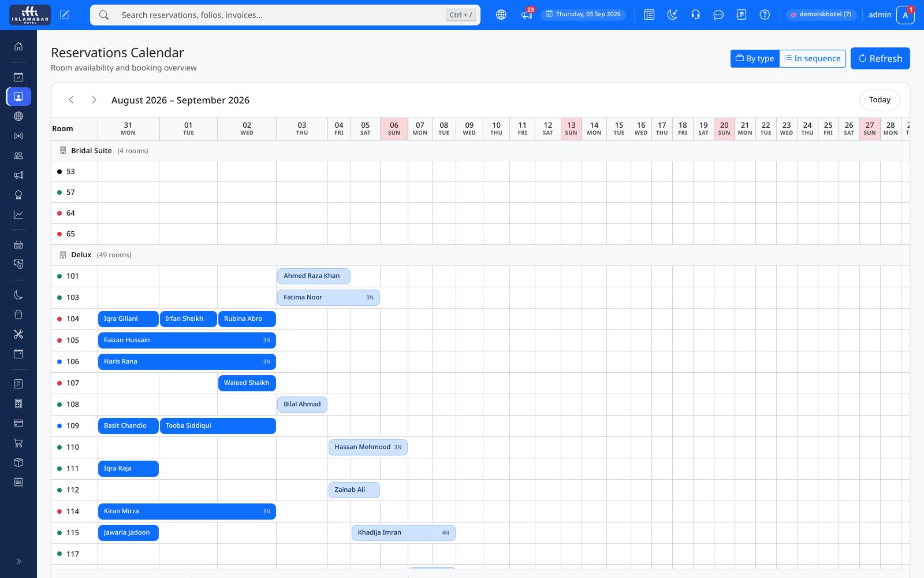The image size is (924, 578).
Task: Open the demoisbhotel (7) property selector
Action: (x=821, y=14)
